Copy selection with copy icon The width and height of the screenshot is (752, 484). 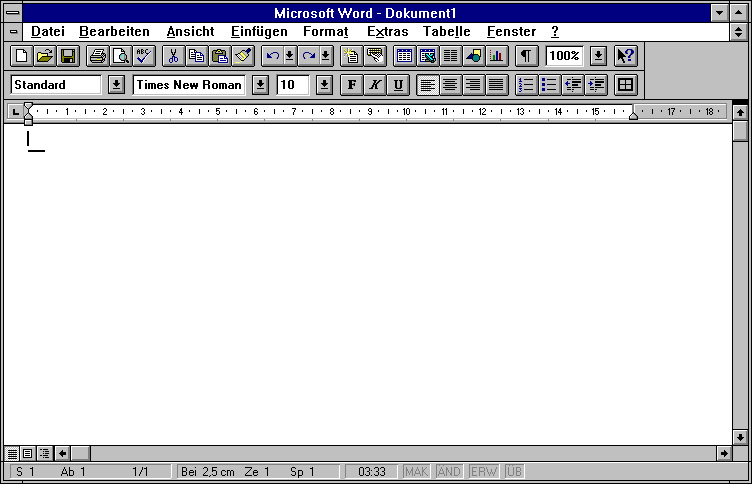pos(197,56)
